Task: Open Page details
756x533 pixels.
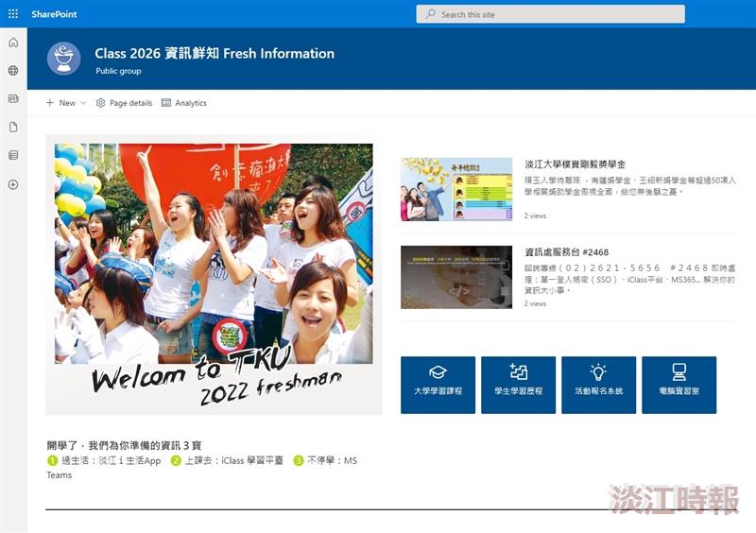Action: click(125, 103)
